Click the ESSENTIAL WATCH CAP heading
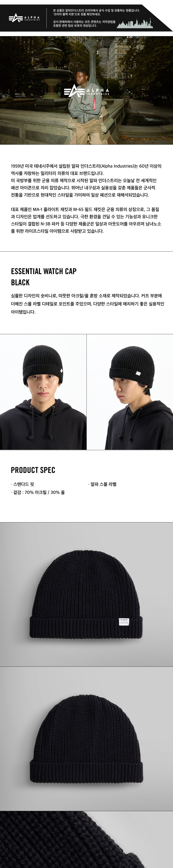173x868 pixels. coord(44,271)
